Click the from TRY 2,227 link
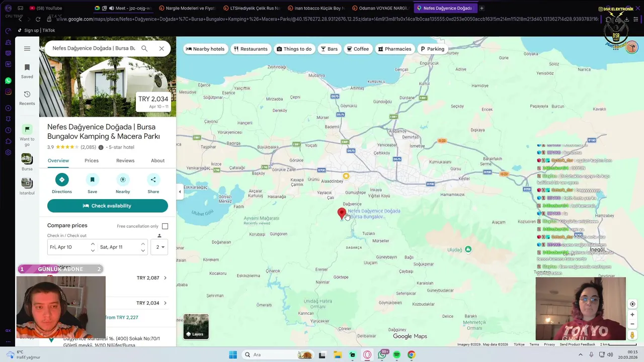The width and height of the screenshot is (644, 362). pos(121,318)
